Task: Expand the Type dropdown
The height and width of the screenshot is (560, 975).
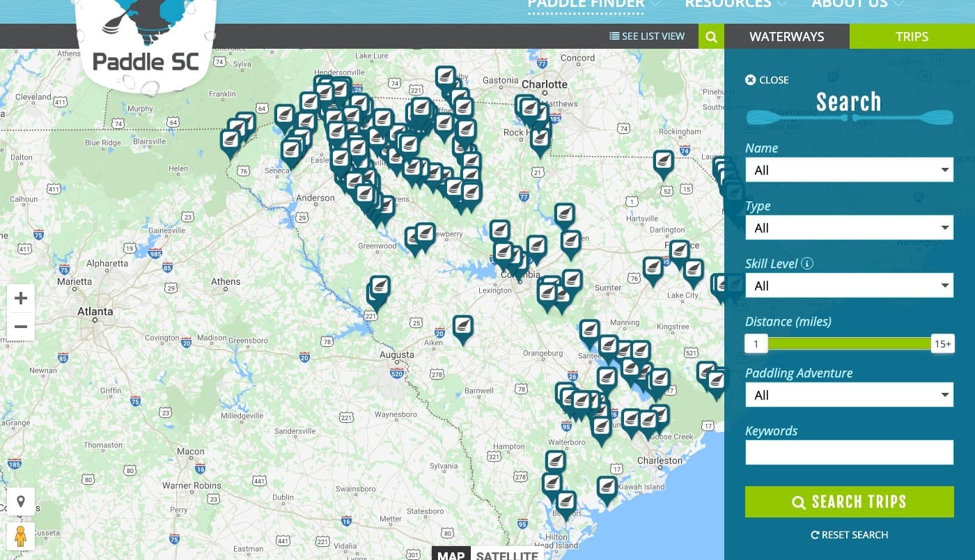Action: (x=849, y=228)
